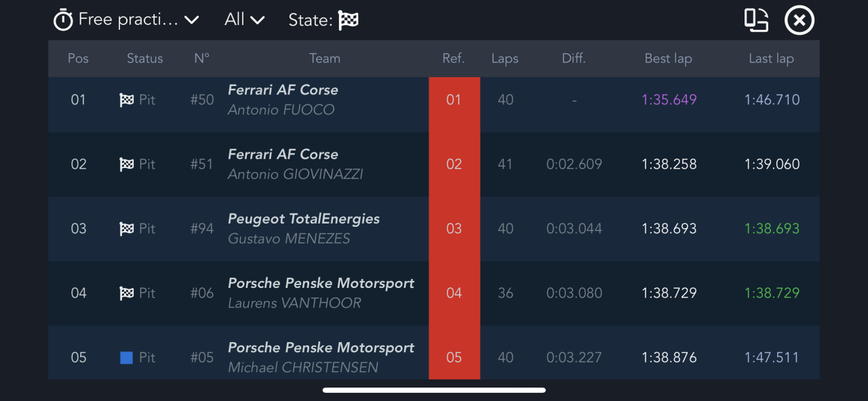Select Laurens VANTHOOR's Porsche Penske row
This screenshot has height=401, width=868.
coord(321,293)
